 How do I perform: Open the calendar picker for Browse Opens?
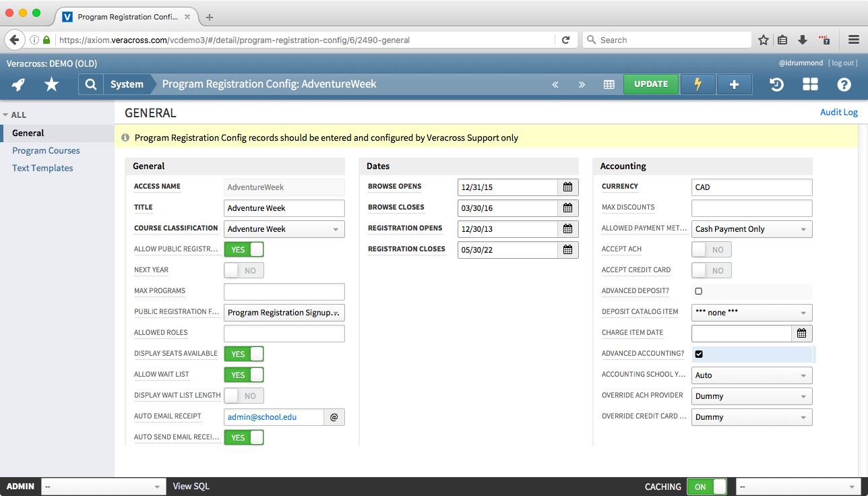point(567,187)
